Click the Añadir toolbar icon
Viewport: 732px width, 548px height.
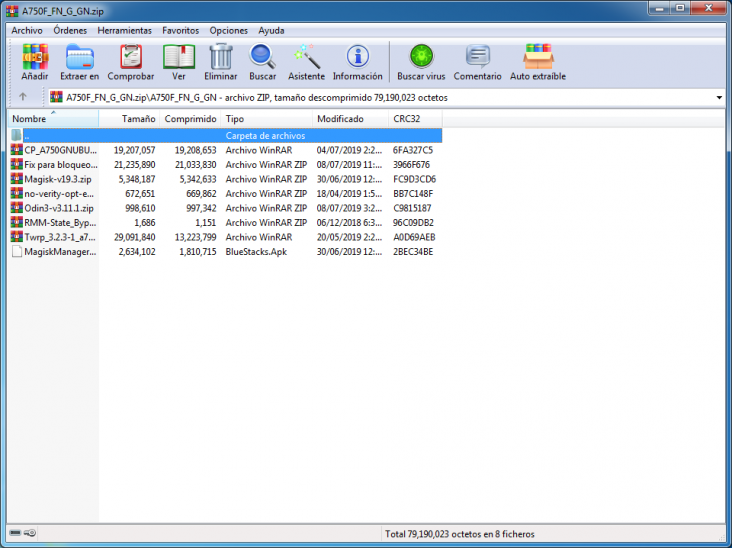point(35,56)
